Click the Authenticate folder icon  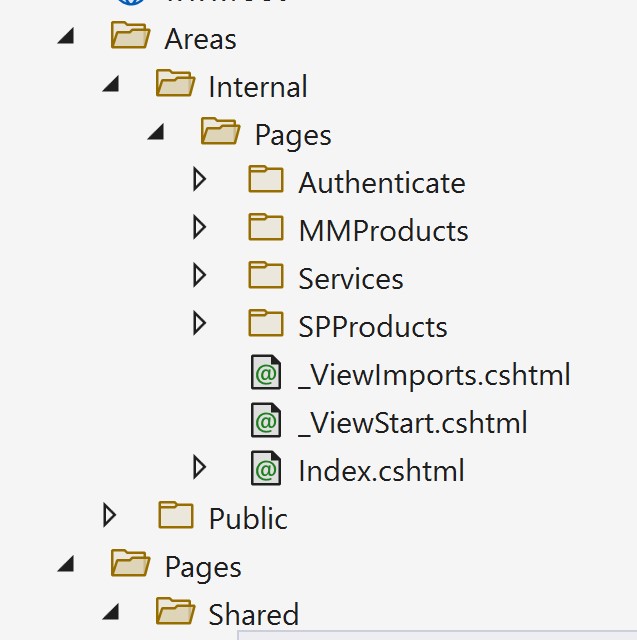[x=266, y=179]
